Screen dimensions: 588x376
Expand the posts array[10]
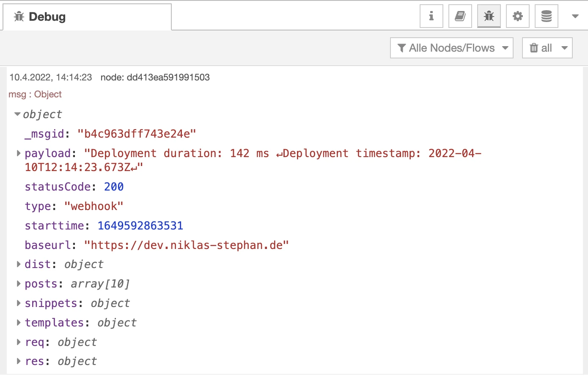coord(19,284)
